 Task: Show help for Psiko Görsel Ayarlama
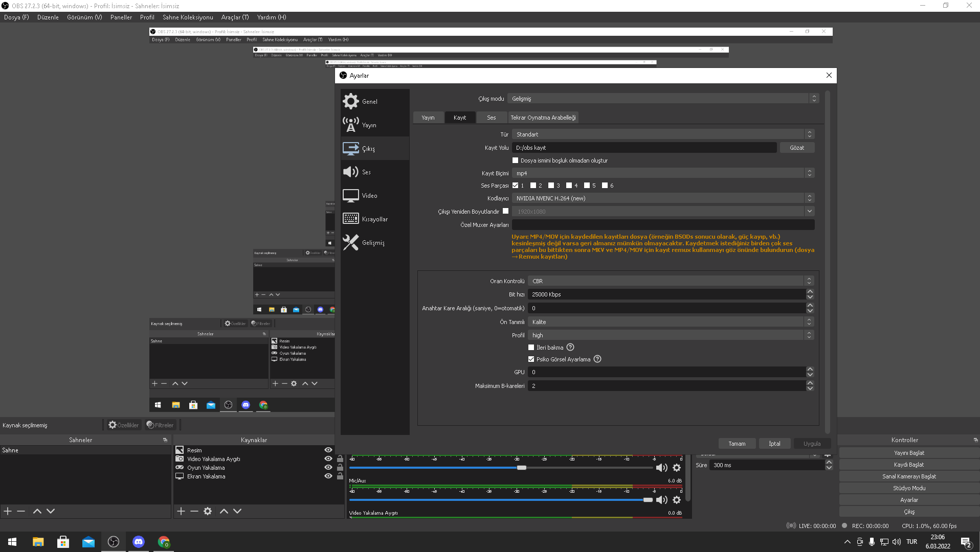[597, 359]
